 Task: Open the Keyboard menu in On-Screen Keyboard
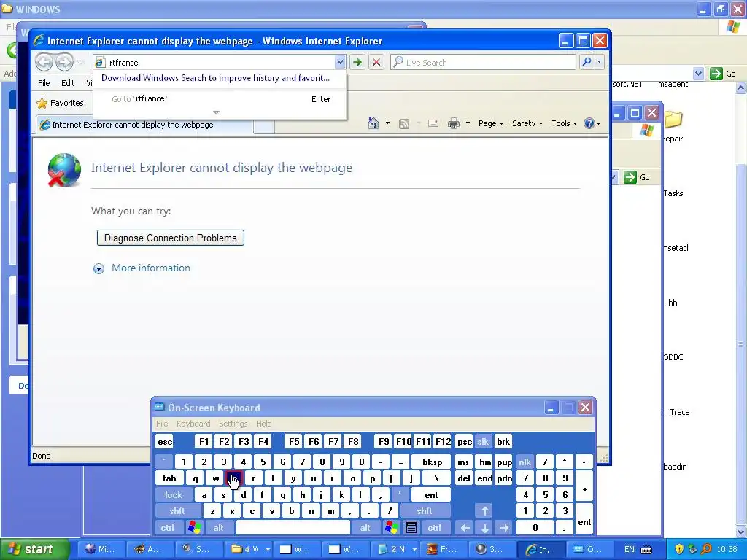193,424
